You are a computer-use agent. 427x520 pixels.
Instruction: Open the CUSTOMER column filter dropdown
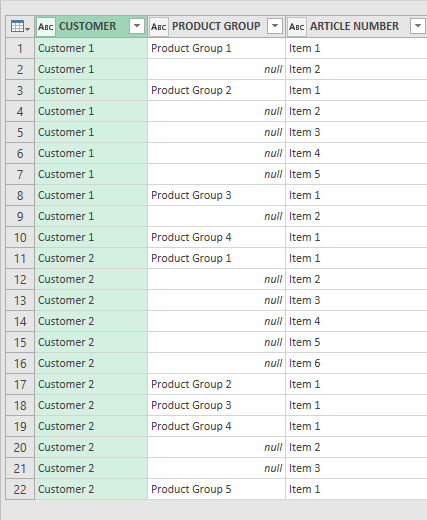[x=137, y=26]
